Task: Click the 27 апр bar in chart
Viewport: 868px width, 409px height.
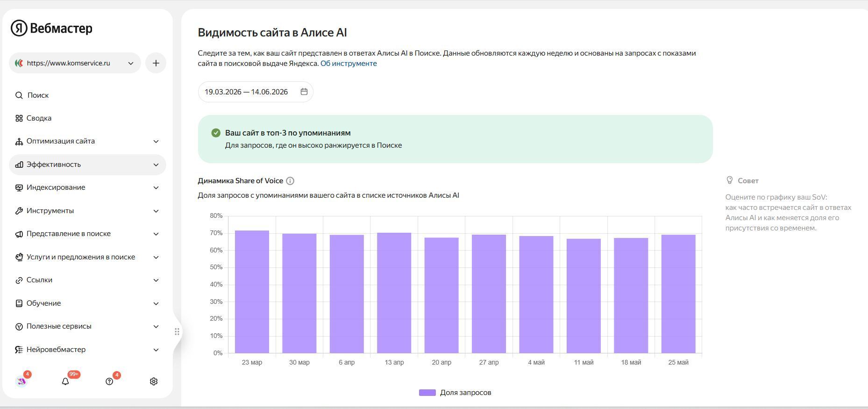Action: (489, 294)
